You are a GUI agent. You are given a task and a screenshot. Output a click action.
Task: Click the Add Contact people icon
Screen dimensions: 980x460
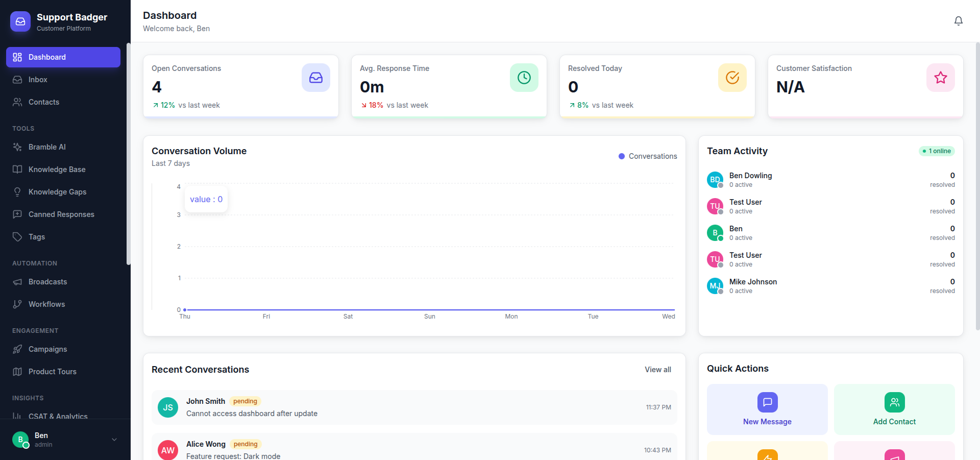(x=894, y=402)
